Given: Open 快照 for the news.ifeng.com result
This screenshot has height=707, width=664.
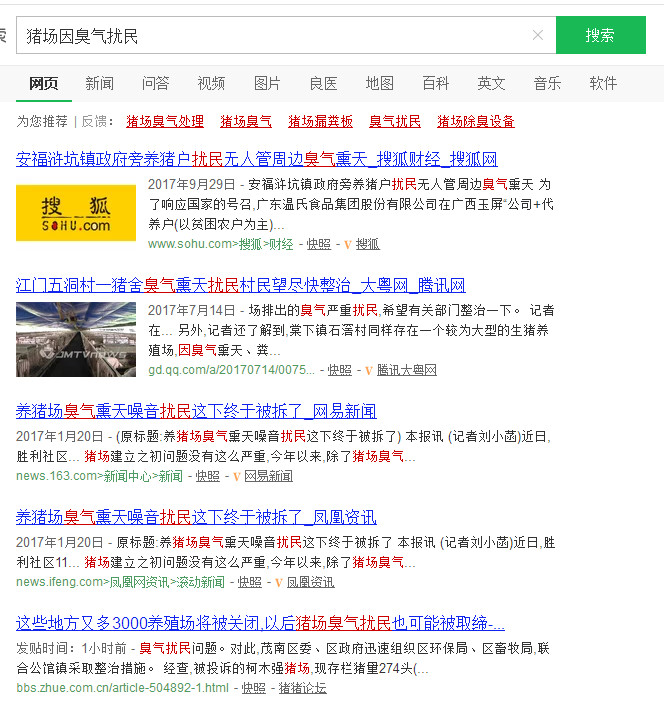Looking at the screenshot, I should [249, 582].
